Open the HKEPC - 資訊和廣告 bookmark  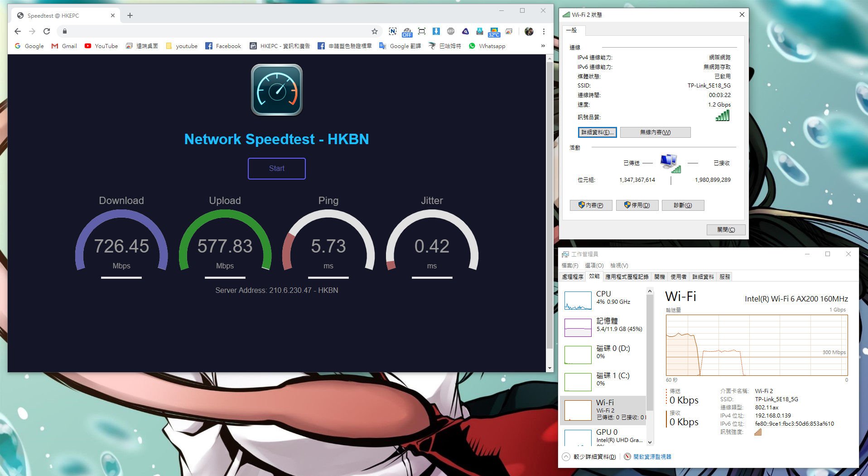coord(280,46)
